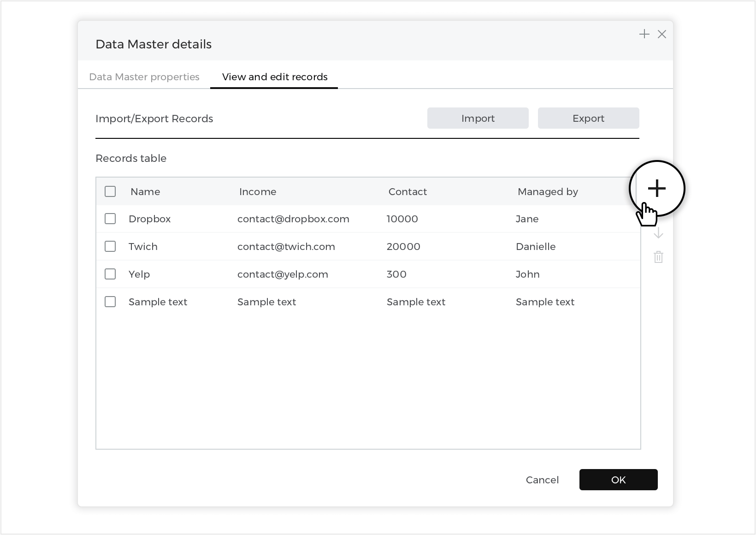This screenshot has height=535, width=756.
Task: Switch to Data Master properties tab
Action: click(x=144, y=77)
